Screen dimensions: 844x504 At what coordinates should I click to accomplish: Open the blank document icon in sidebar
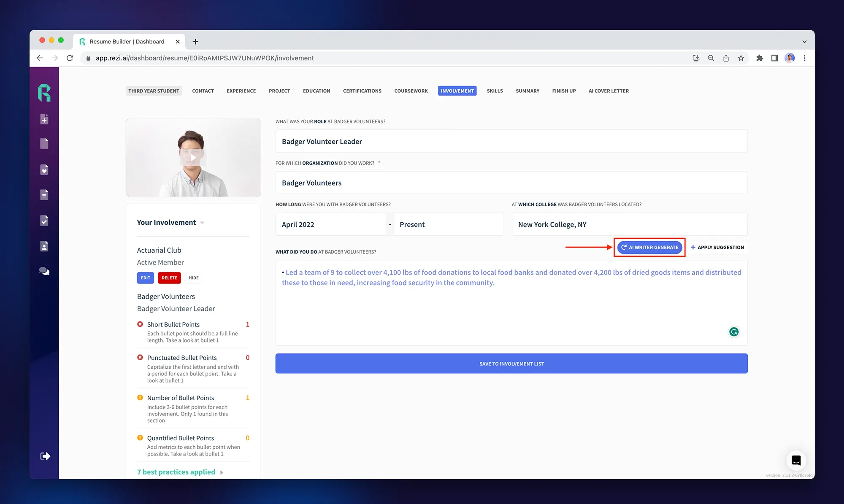(x=44, y=144)
